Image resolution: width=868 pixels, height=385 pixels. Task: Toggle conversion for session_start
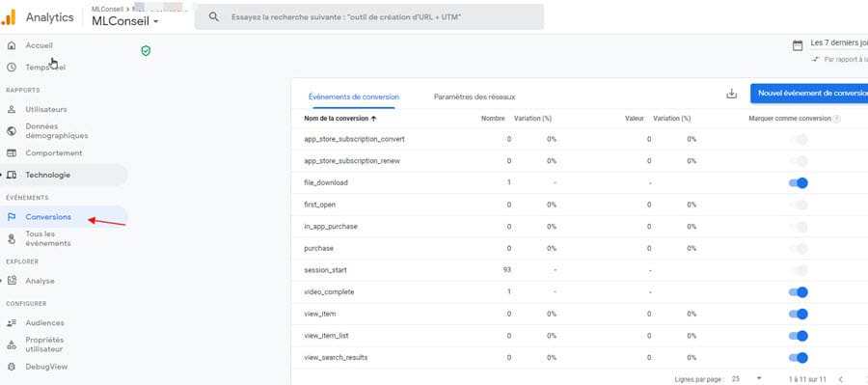click(799, 270)
